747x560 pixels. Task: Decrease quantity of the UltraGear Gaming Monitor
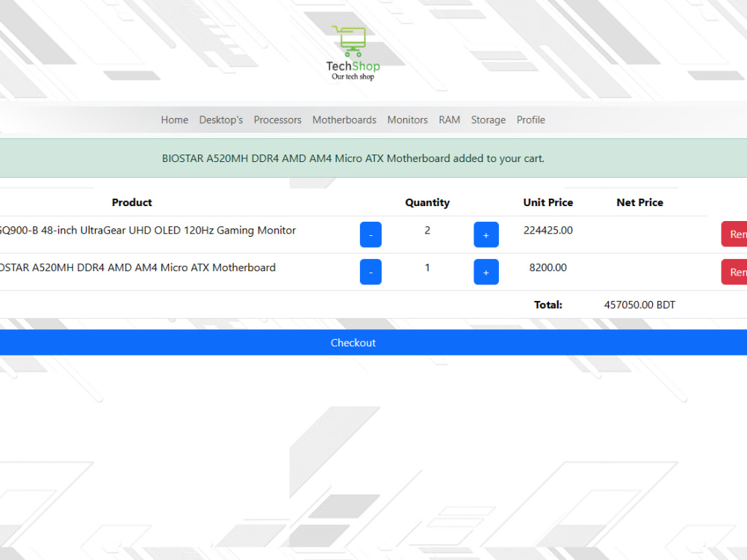[371, 234]
